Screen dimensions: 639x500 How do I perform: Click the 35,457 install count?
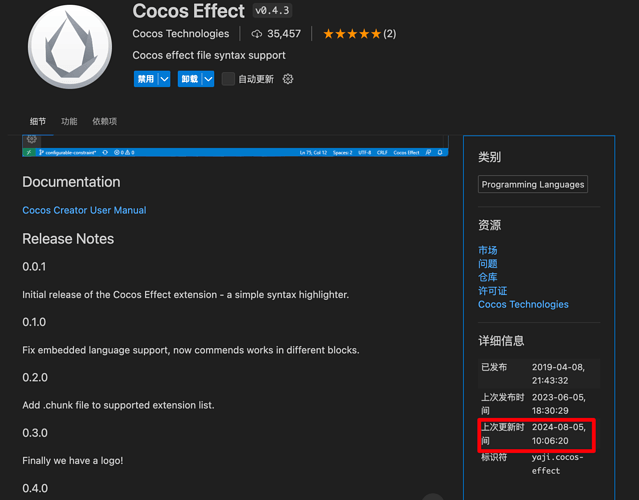[284, 34]
